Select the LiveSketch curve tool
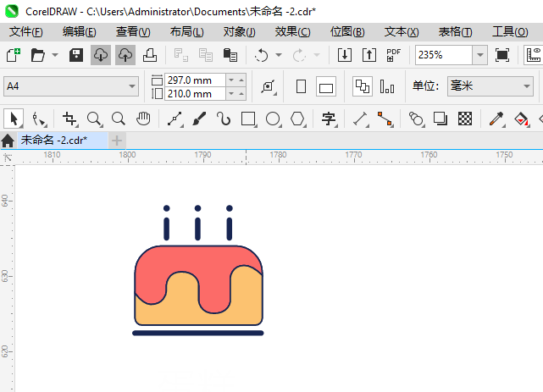 pos(224,119)
